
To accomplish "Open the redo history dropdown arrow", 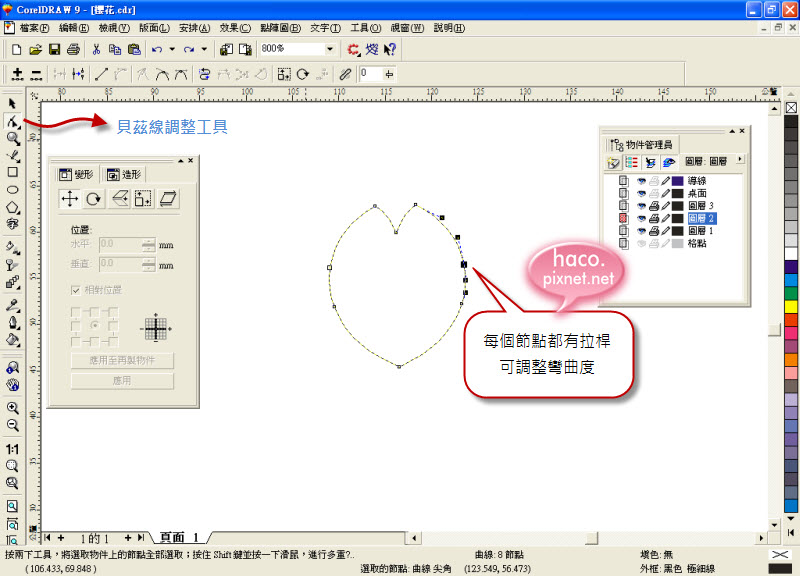I will click(204, 49).
